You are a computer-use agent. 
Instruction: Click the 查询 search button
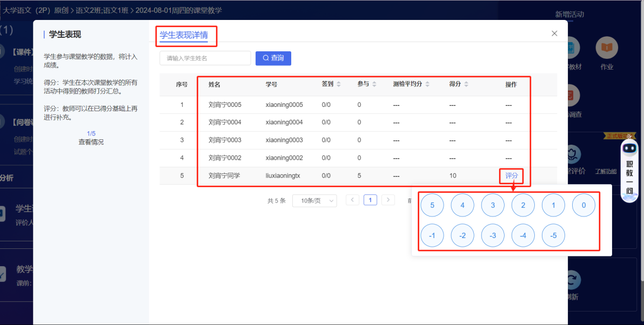[273, 58]
